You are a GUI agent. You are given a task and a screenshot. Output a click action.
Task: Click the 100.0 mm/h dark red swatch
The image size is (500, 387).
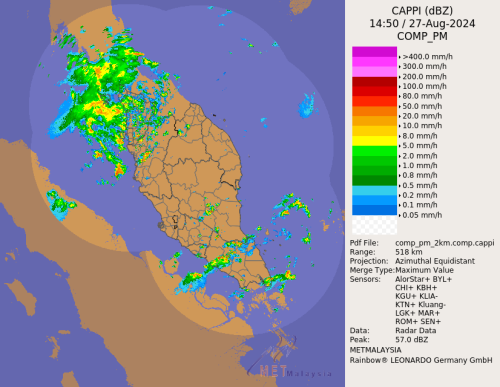[x=375, y=82]
